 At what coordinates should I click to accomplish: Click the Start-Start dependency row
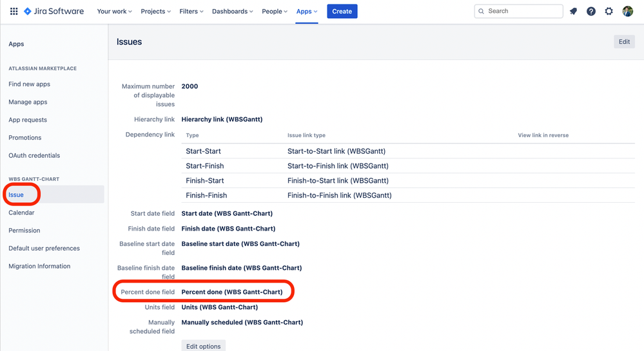tap(408, 151)
